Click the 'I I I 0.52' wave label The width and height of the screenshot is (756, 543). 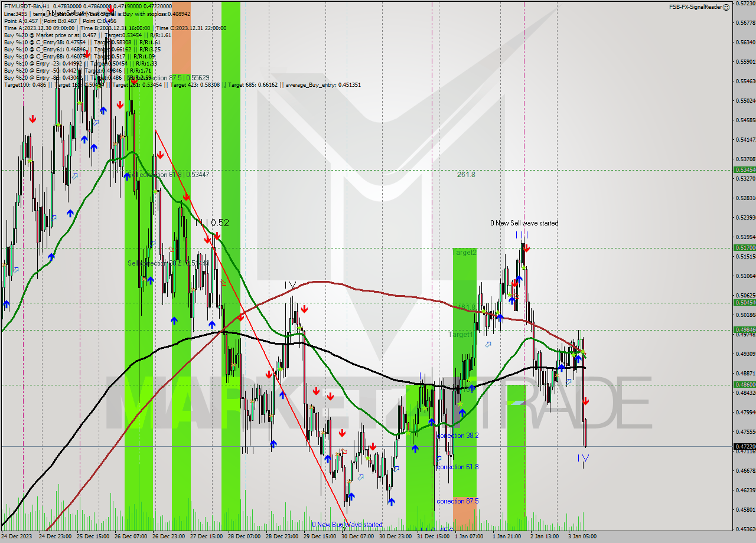pos(212,223)
